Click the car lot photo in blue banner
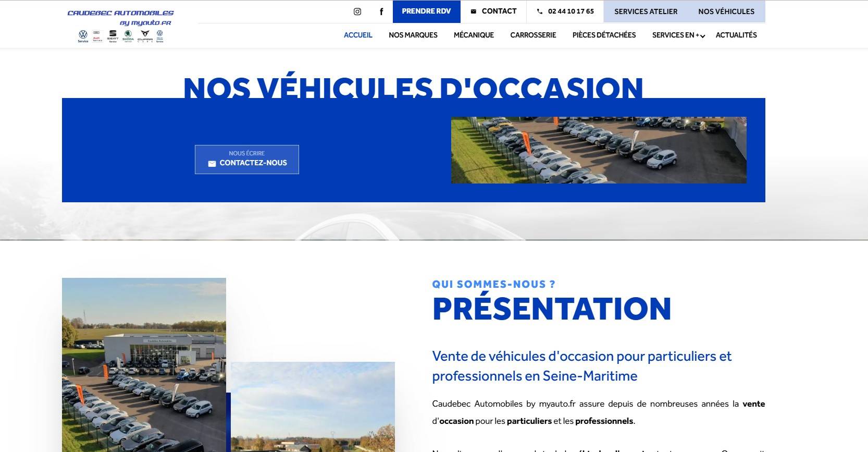868x452 pixels. click(599, 150)
